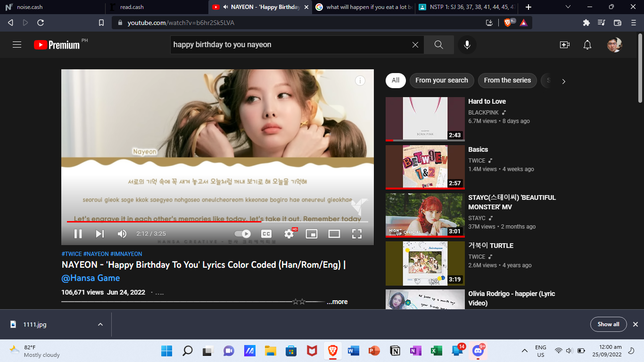Viewport: 644px width, 362px height.
Task: Open the account avatar menu
Action: click(x=615, y=45)
